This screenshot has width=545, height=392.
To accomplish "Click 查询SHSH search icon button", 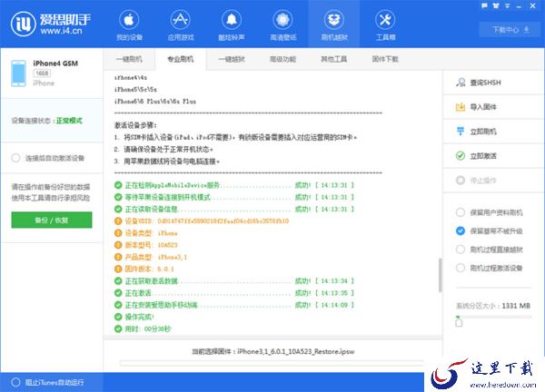I will click(x=461, y=83).
